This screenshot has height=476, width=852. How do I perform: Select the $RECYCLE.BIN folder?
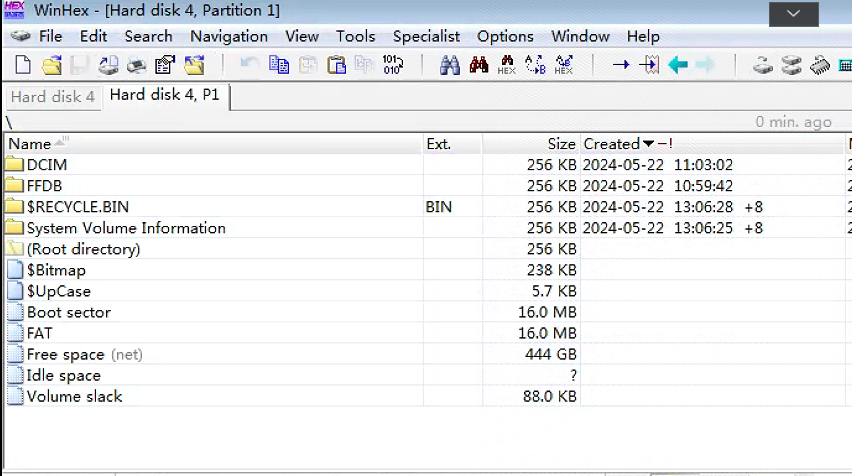(78, 207)
